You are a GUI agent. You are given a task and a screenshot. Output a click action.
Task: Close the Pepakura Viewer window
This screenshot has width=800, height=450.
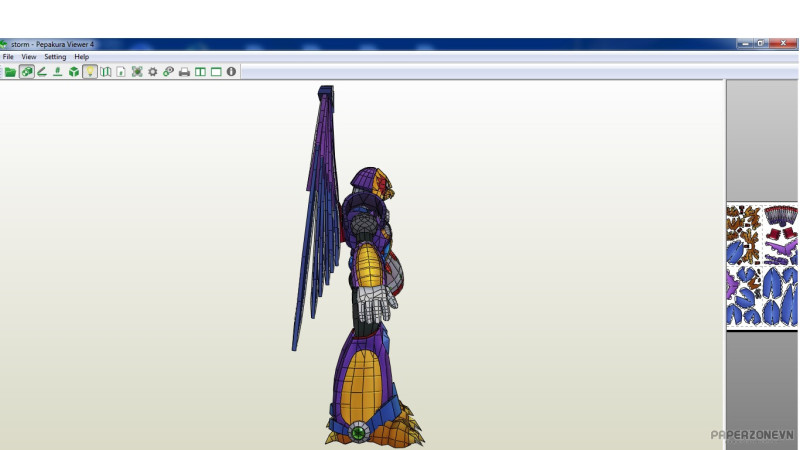[x=783, y=44]
